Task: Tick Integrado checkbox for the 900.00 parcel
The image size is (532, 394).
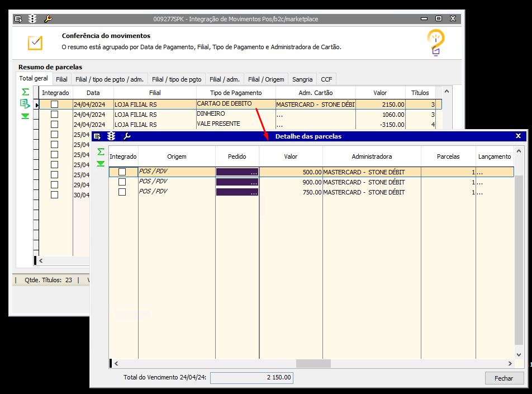Action: [x=122, y=182]
